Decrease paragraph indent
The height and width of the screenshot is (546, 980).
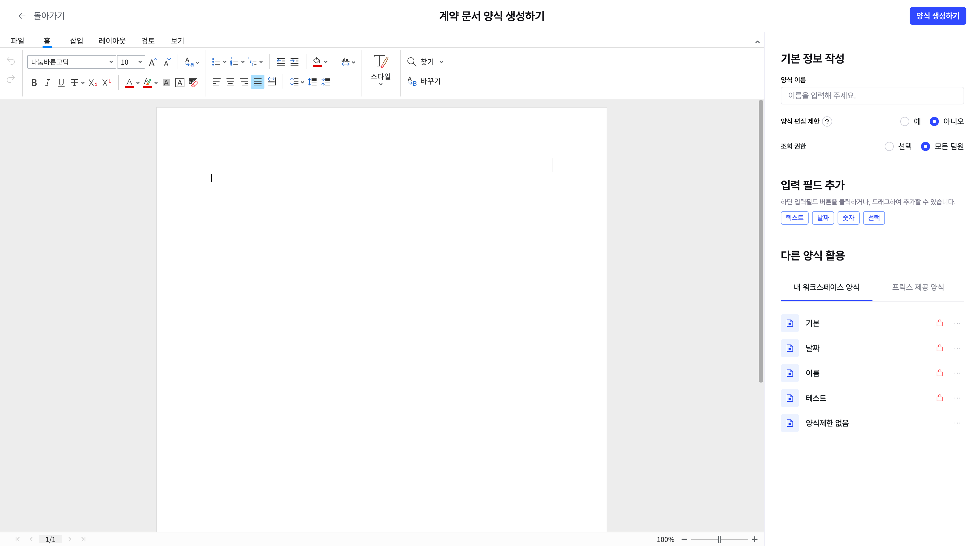(x=281, y=62)
